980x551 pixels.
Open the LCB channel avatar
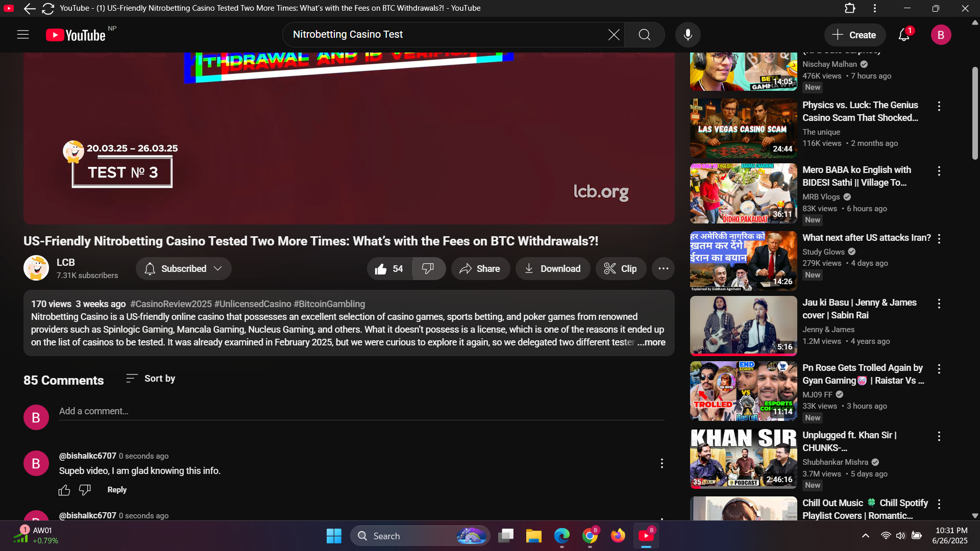point(36,268)
